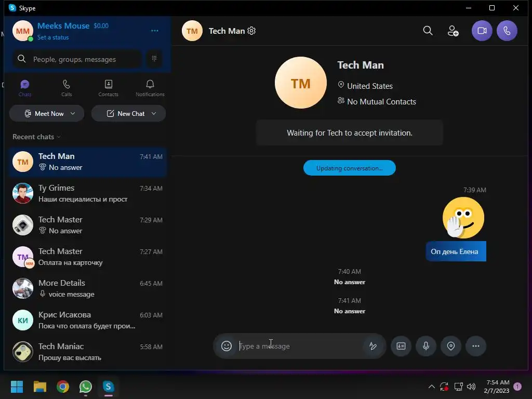
Task: Share location using the pin icon
Action: coord(451,345)
